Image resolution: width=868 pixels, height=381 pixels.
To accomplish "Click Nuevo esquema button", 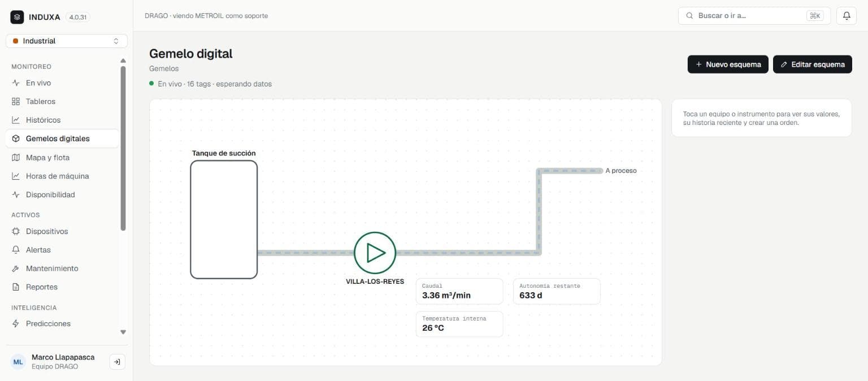I will (x=728, y=64).
